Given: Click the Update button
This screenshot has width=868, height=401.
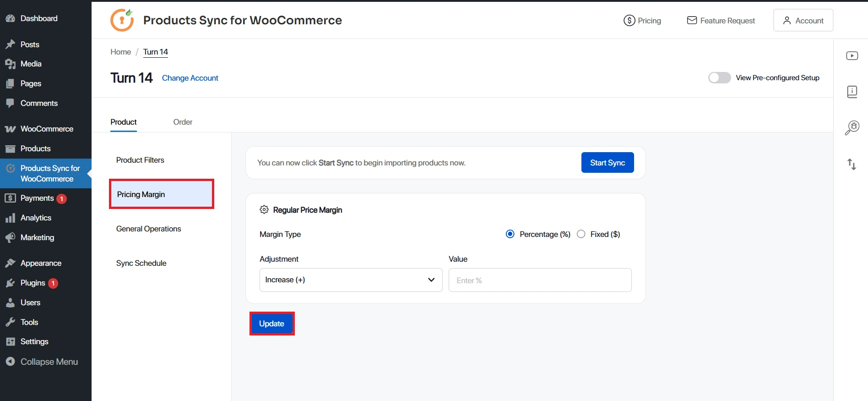Looking at the screenshot, I should coord(271,324).
